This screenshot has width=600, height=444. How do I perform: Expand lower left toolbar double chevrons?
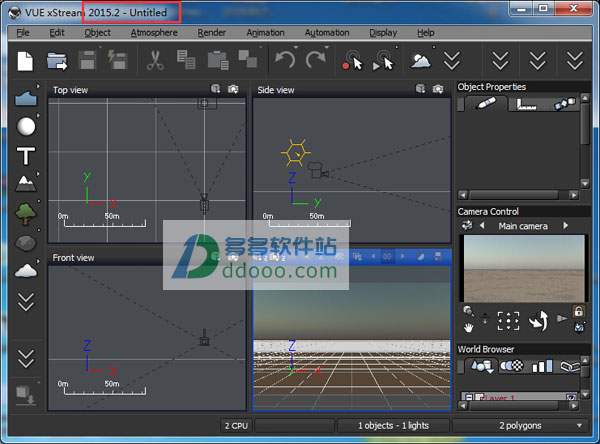click(26, 358)
